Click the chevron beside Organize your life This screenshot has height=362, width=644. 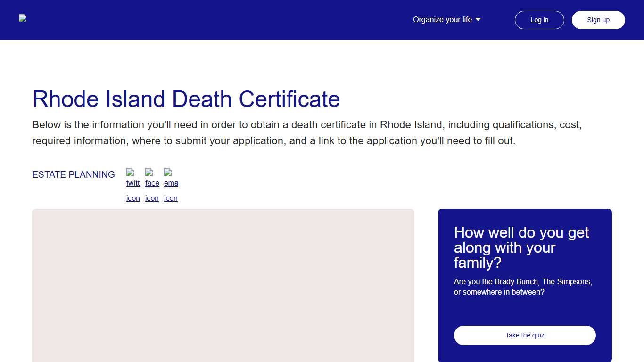pos(478,20)
